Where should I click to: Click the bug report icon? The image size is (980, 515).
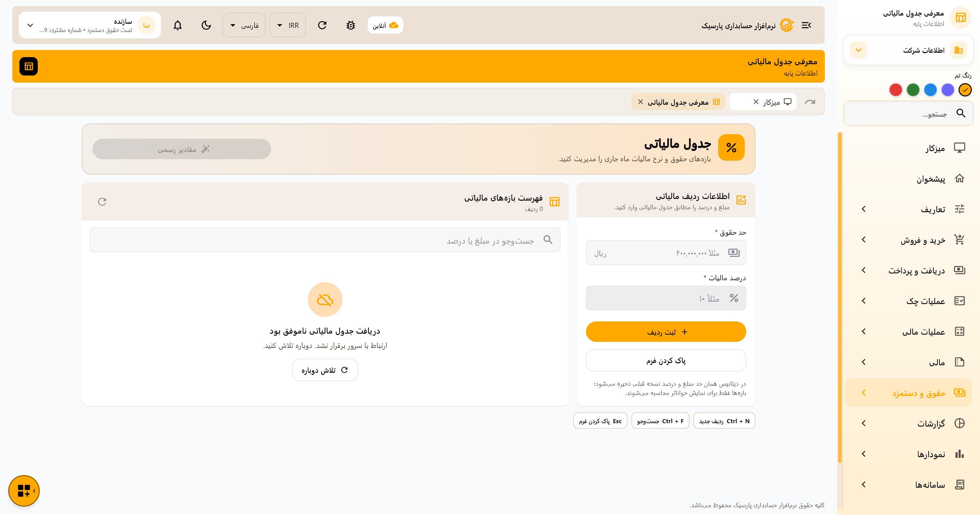coord(351,25)
